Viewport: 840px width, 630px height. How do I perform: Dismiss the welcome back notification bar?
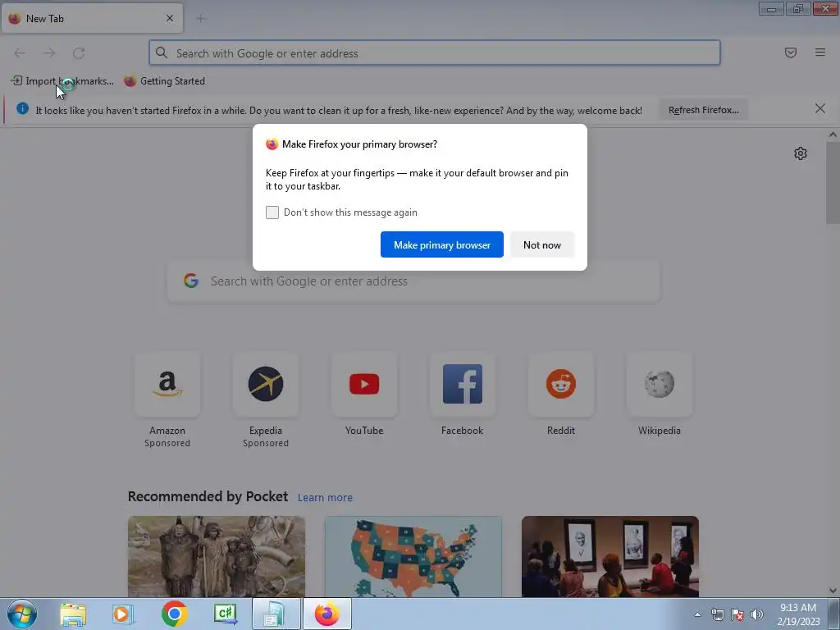[819, 109]
